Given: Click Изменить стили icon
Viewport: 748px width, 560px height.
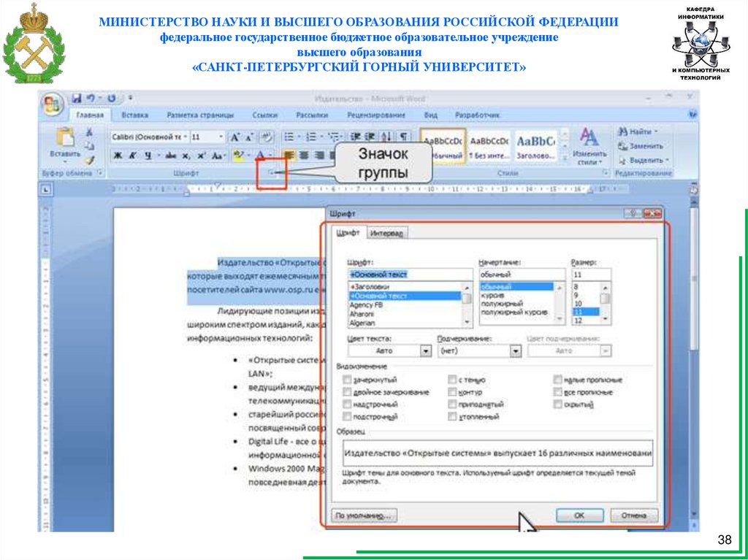Looking at the screenshot, I should tap(589, 137).
